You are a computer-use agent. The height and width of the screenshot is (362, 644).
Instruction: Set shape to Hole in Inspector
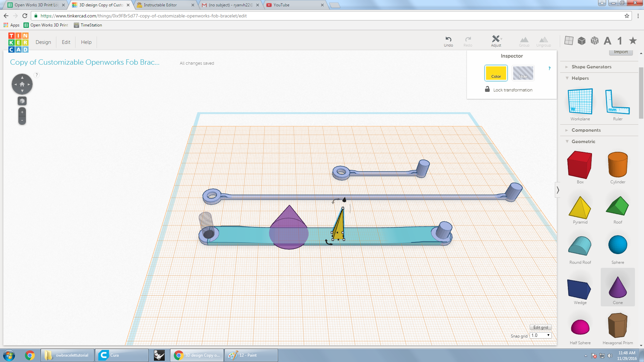[x=523, y=73]
